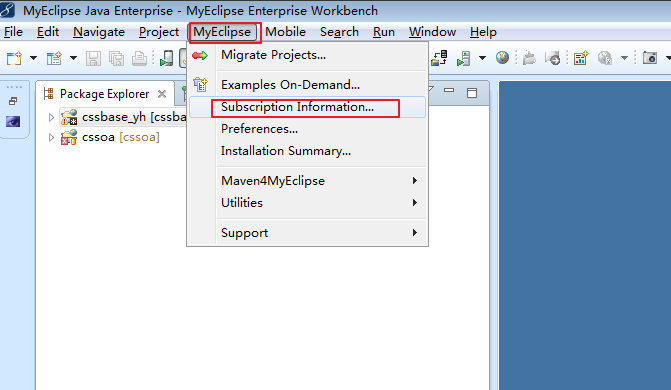This screenshot has height=390, width=671.
Task: Click the Migrate Projects arrows icon
Action: (x=200, y=55)
